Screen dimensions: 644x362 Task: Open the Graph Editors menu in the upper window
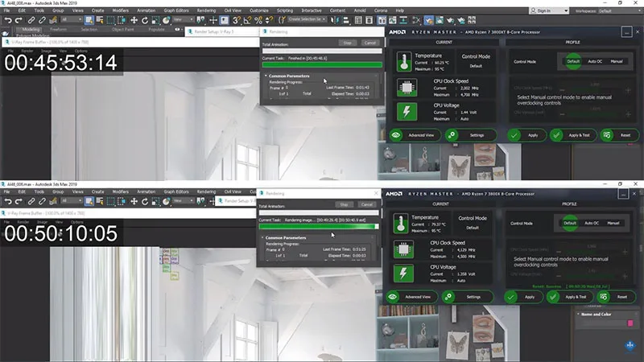click(176, 10)
